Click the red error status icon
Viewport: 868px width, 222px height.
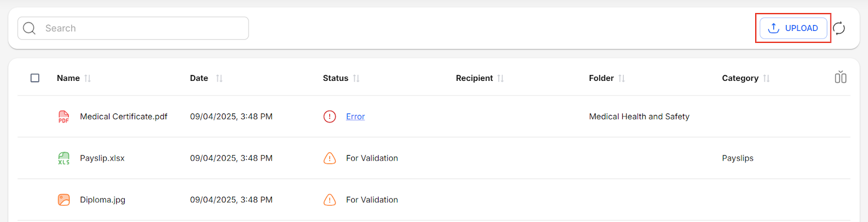coord(329,117)
